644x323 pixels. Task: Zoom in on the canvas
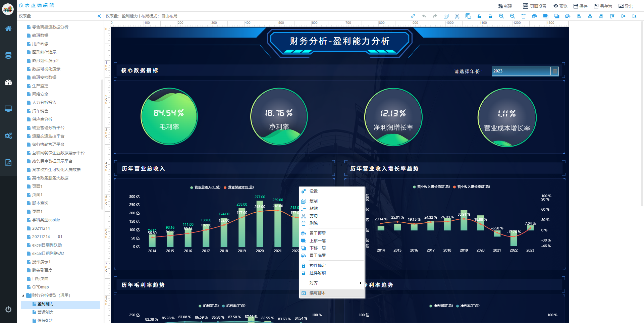pyautogui.click(x=501, y=16)
